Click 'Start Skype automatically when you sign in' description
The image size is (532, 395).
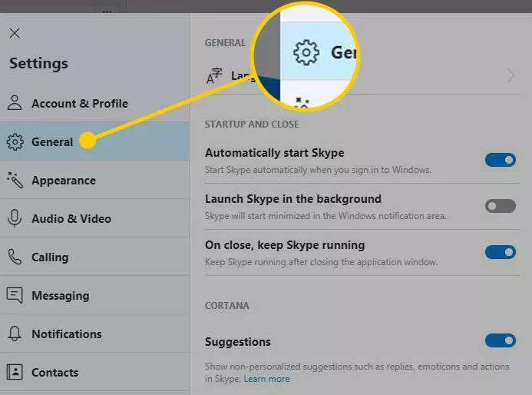[319, 170]
